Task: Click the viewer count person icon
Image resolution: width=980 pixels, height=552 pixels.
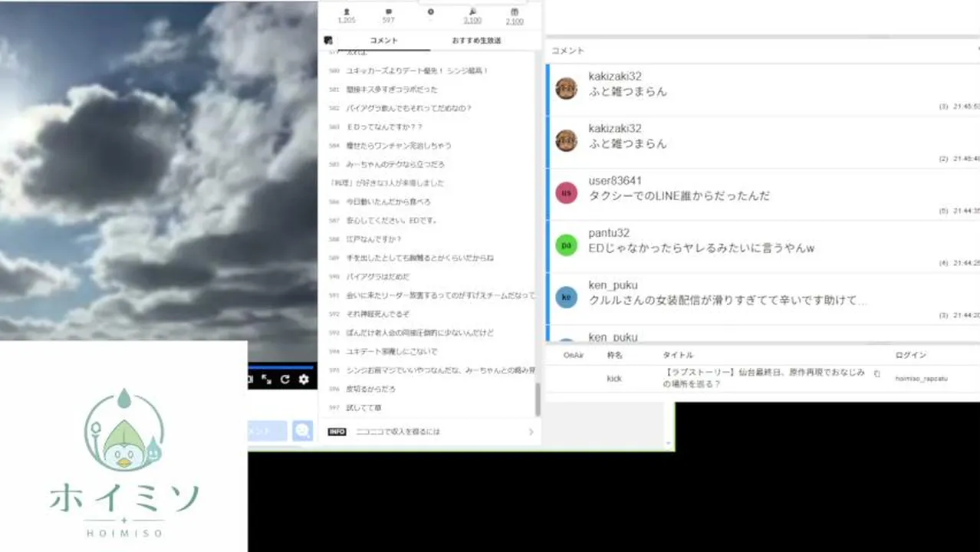Action: click(x=346, y=12)
